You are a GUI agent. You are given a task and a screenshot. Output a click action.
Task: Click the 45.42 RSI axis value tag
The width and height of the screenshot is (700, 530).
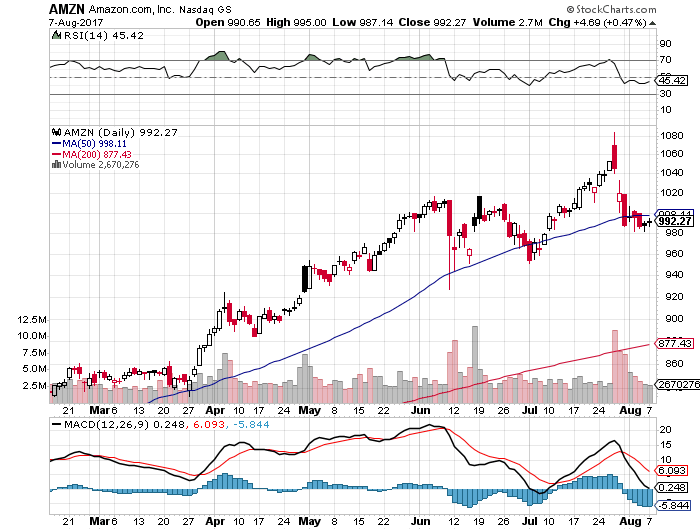[x=672, y=80]
